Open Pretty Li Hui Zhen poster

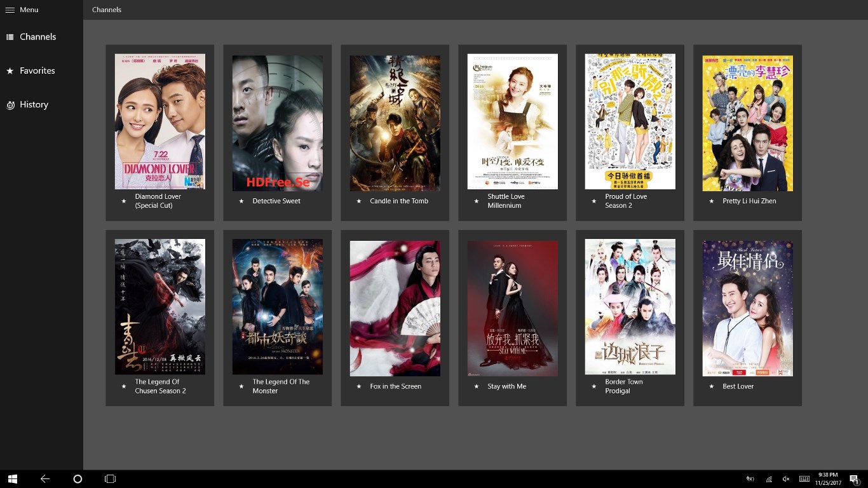tap(748, 123)
